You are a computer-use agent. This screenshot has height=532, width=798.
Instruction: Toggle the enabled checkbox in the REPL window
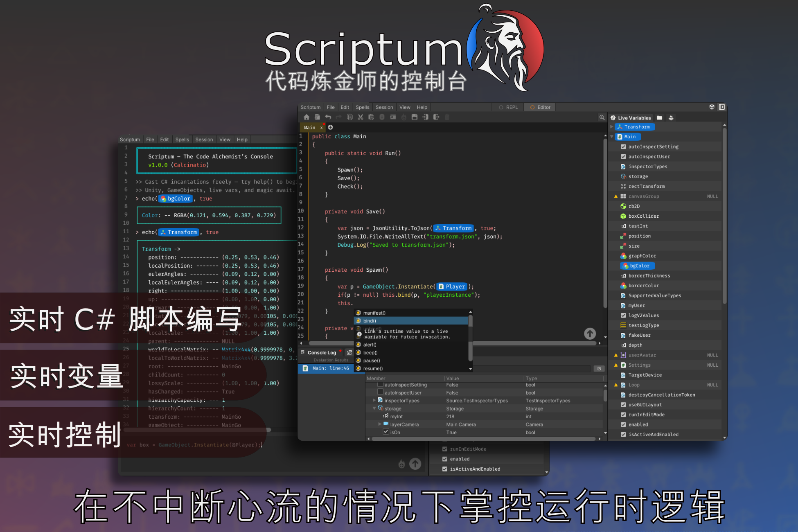tap(445, 459)
